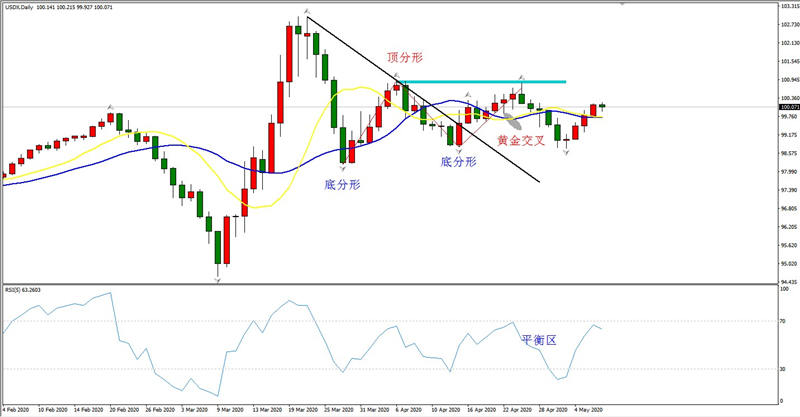
Task: Click date label 26 Feb 2020
Action: (160, 410)
